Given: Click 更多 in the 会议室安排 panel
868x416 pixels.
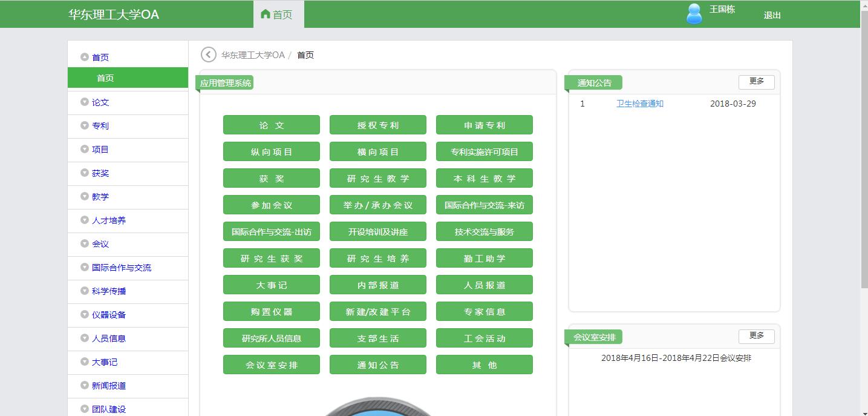Looking at the screenshot, I should point(756,336).
